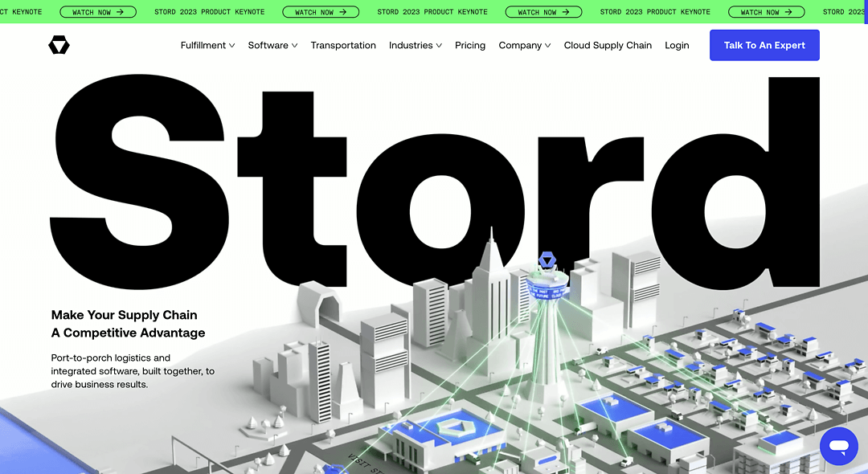868x474 pixels.
Task: Click the Stord hexagon logo in header
Action: tap(59, 45)
